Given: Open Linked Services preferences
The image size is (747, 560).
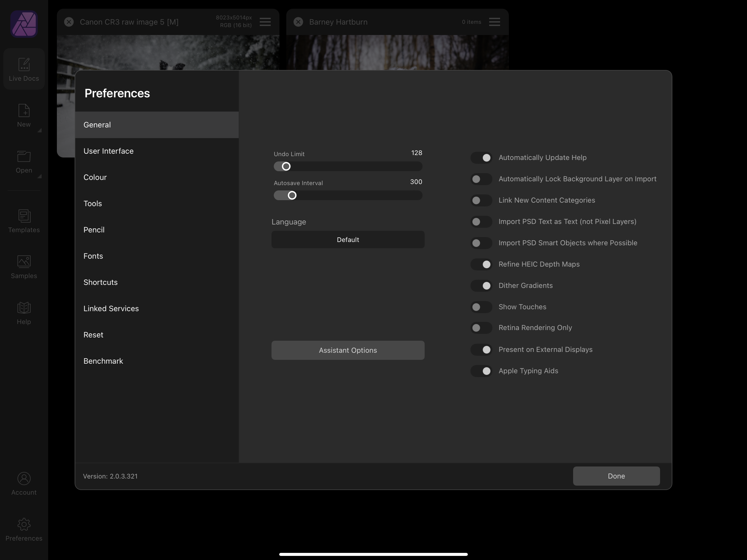Looking at the screenshot, I should [157, 308].
